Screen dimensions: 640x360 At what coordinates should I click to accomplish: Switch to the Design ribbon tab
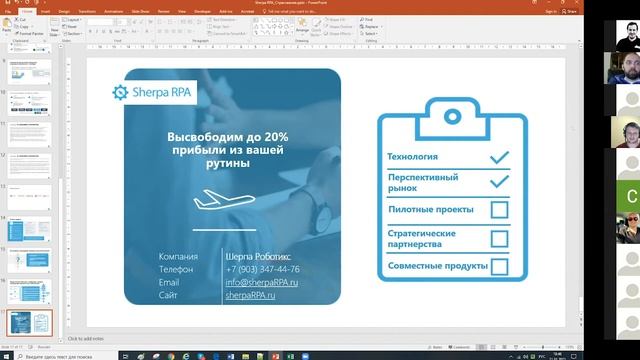64,11
